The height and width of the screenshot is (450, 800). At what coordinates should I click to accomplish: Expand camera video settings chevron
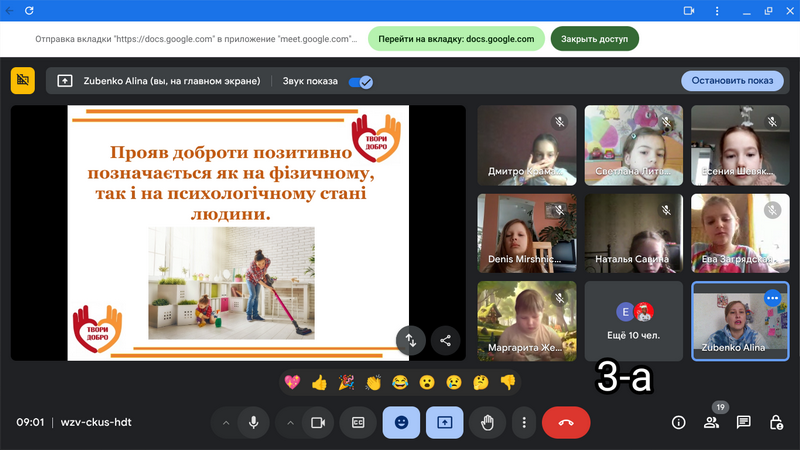(290, 422)
